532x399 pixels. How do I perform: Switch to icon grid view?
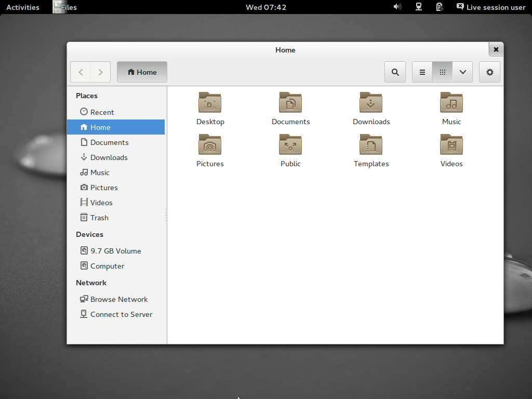pos(443,72)
